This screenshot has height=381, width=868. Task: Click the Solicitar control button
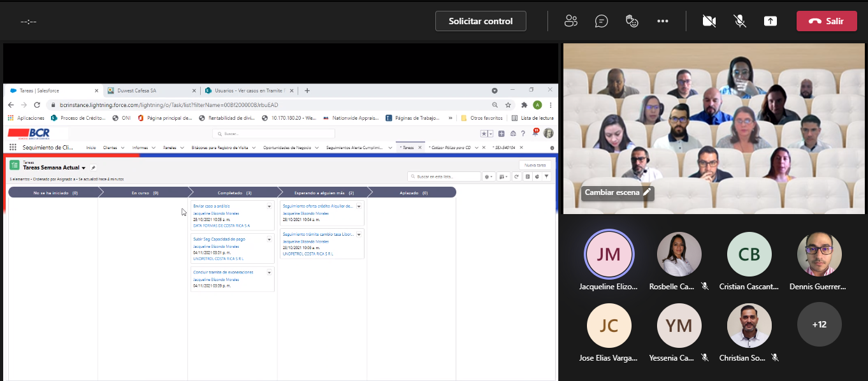(x=481, y=21)
